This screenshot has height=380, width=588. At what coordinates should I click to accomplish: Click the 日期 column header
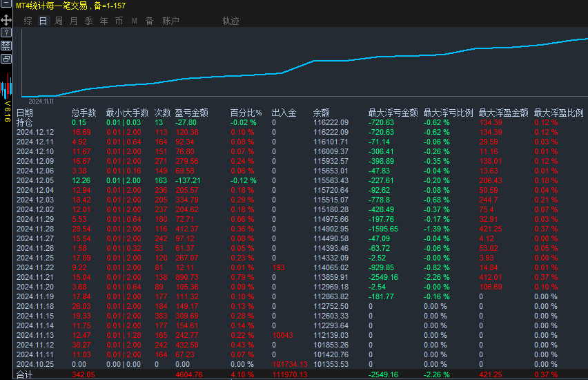(x=25, y=113)
